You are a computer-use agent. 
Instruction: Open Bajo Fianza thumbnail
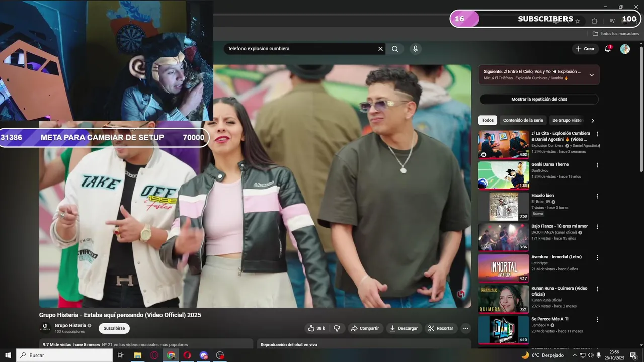pyautogui.click(x=504, y=237)
